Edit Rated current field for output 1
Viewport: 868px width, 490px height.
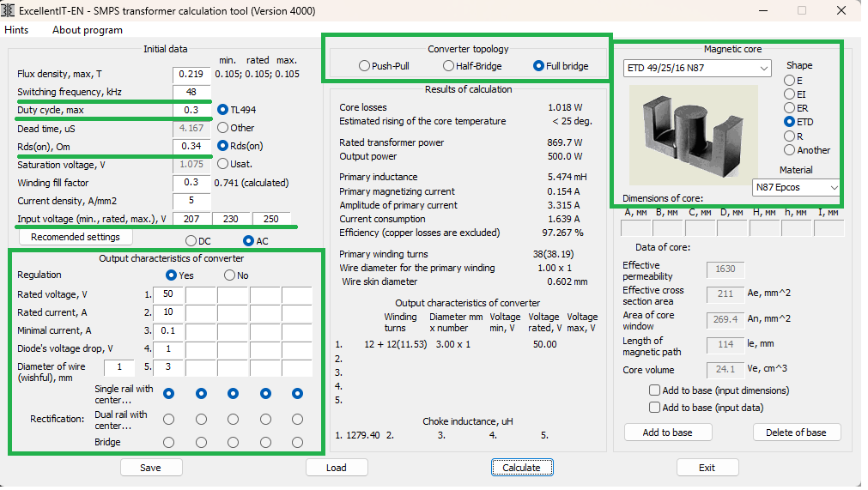(168, 312)
